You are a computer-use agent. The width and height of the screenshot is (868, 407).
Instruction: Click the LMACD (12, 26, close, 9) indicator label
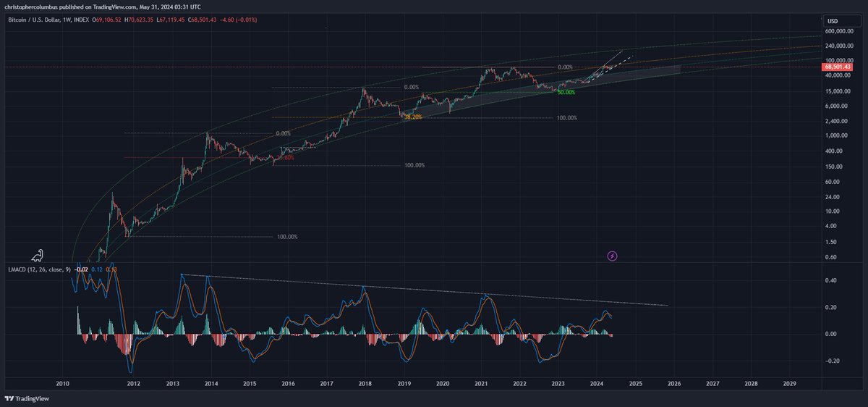point(41,269)
